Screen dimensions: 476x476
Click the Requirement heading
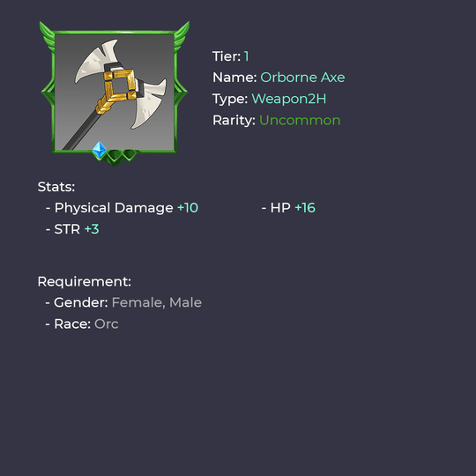(85, 281)
